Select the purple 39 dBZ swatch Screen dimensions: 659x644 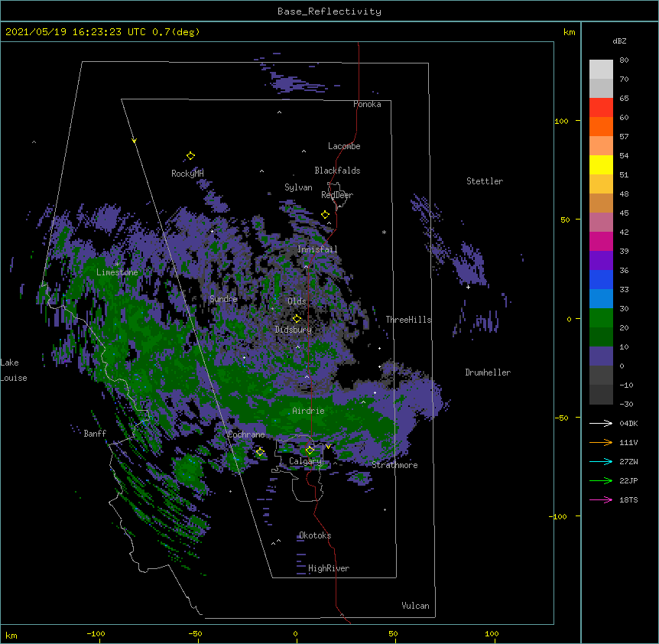pos(601,261)
